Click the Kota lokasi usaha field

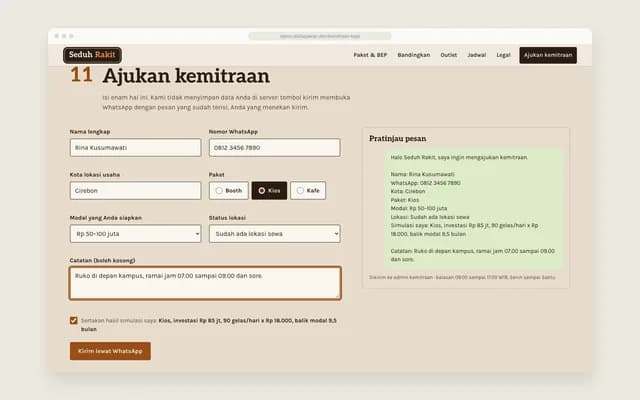pyautogui.click(x=136, y=191)
